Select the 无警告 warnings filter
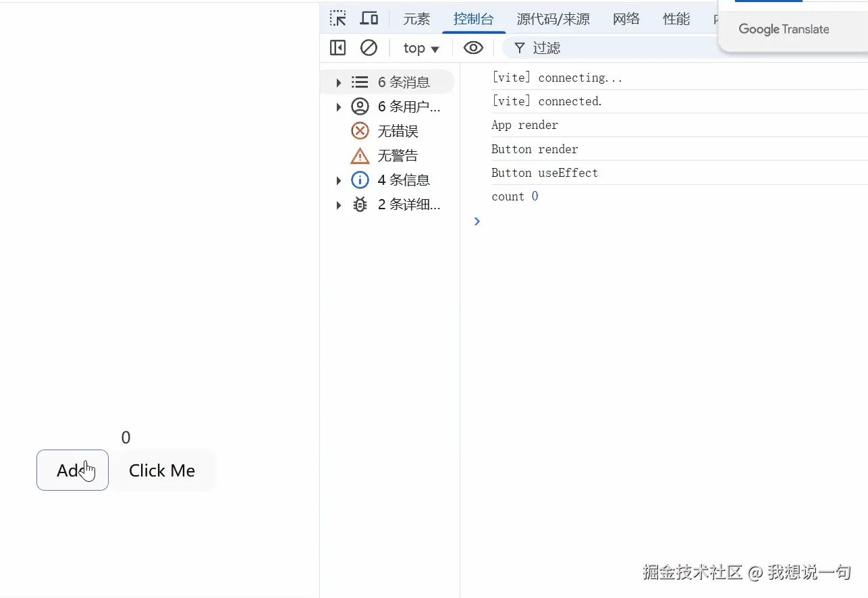 point(387,156)
